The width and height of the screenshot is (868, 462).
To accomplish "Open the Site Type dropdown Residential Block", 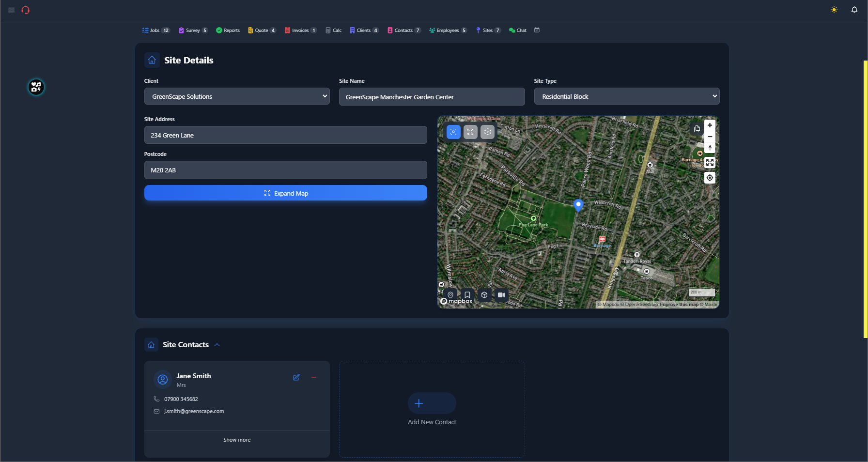I will coord(627,96).
